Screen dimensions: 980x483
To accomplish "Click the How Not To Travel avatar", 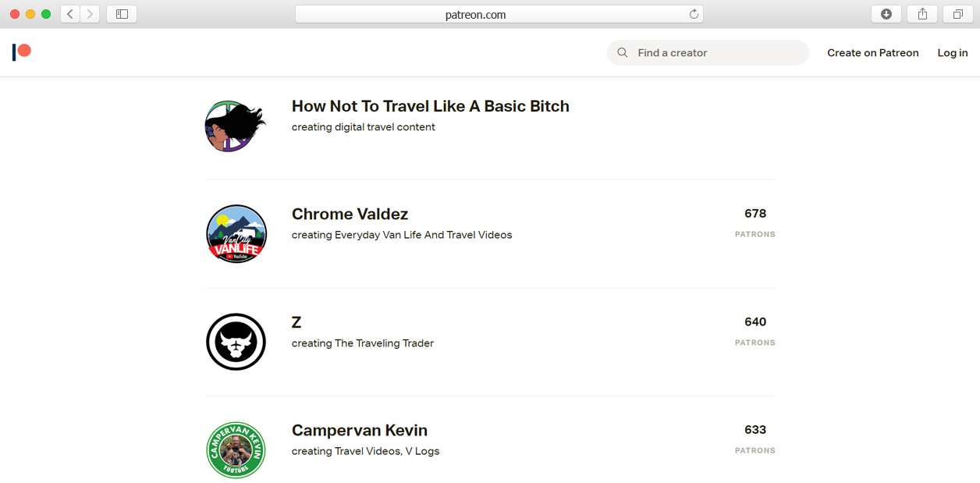I will 235,126.
